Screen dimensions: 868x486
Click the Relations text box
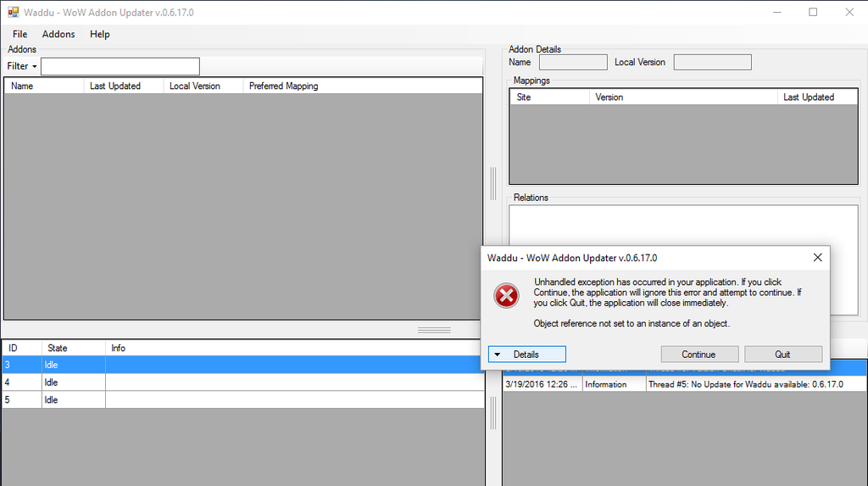[683, 260]
